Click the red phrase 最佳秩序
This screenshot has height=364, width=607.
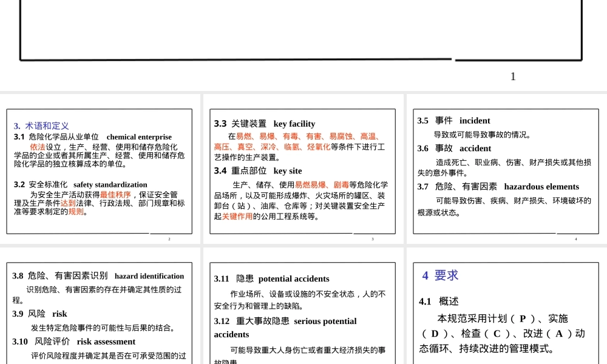point(115,195)
